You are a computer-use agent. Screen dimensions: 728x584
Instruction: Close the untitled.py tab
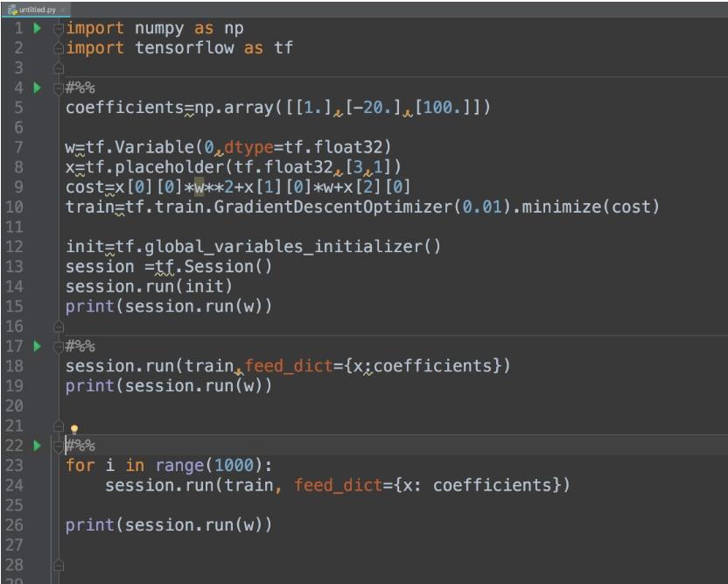click(63, 10)
